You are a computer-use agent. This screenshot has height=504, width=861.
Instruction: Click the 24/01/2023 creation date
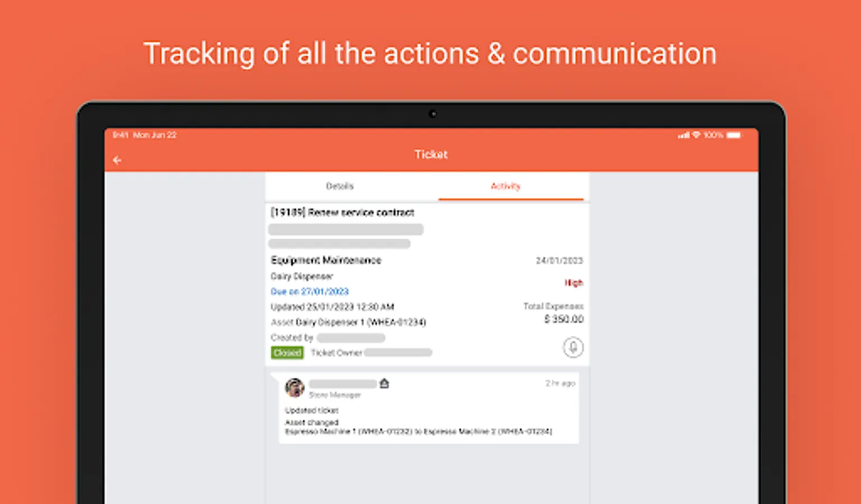pos(559,260)
